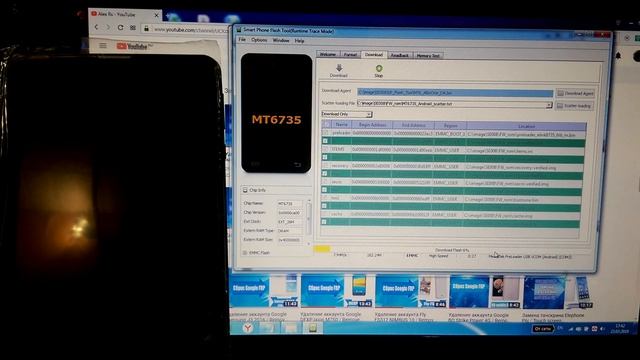Open the Elephone touchscreen video thumbnail 12:17
640x360 pixels.
(x=557, y=292)
